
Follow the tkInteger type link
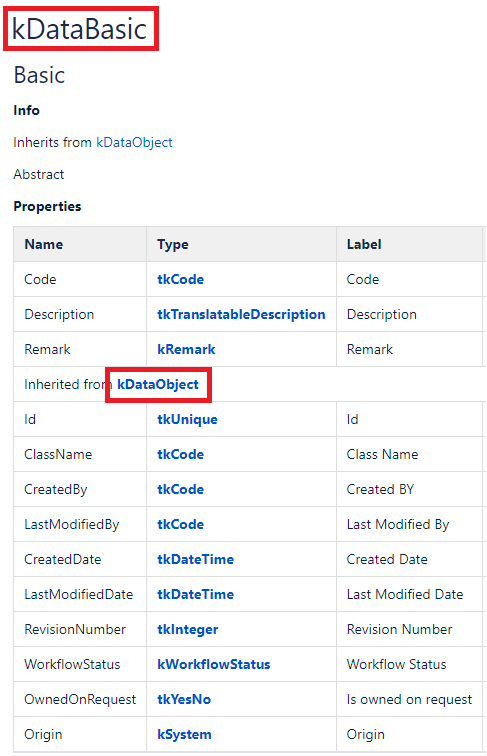[x=188, y=630]
